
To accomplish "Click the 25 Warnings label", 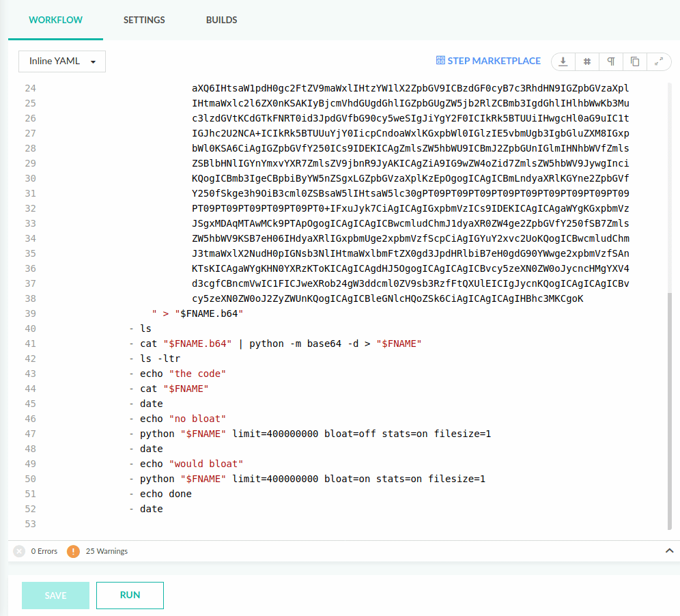I will [x=107, y=551].
